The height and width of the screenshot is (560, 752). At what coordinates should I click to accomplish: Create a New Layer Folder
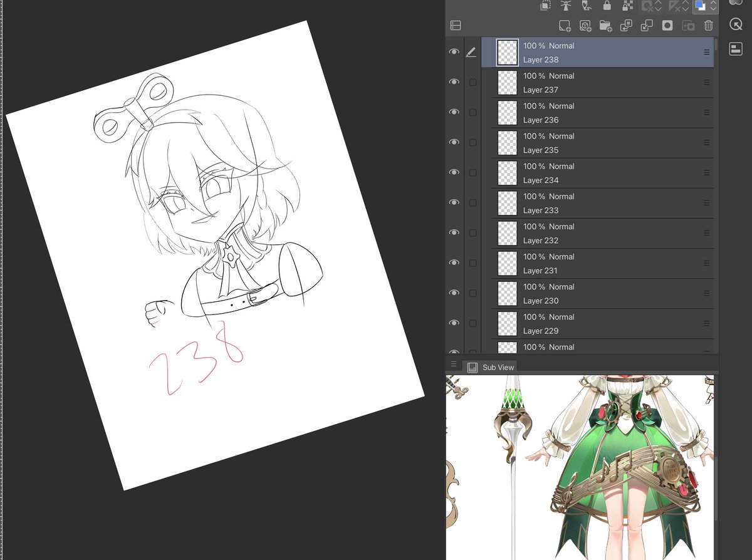pyautogui.click(x=605, y=26)
